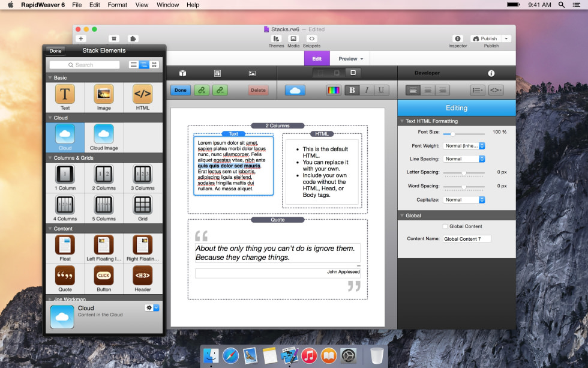Insert a 3 Columns stack
588x368 pixels.
[x=143, y=178]
